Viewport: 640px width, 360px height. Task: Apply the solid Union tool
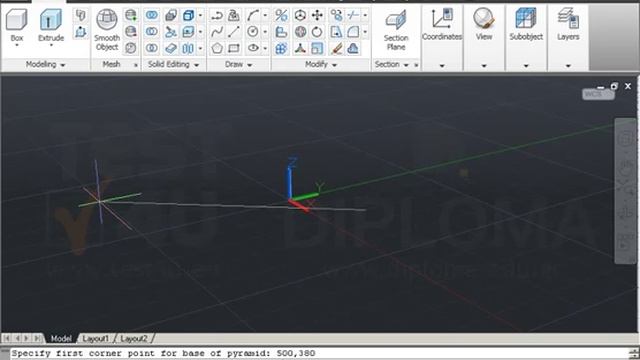(x=152, y=16)
